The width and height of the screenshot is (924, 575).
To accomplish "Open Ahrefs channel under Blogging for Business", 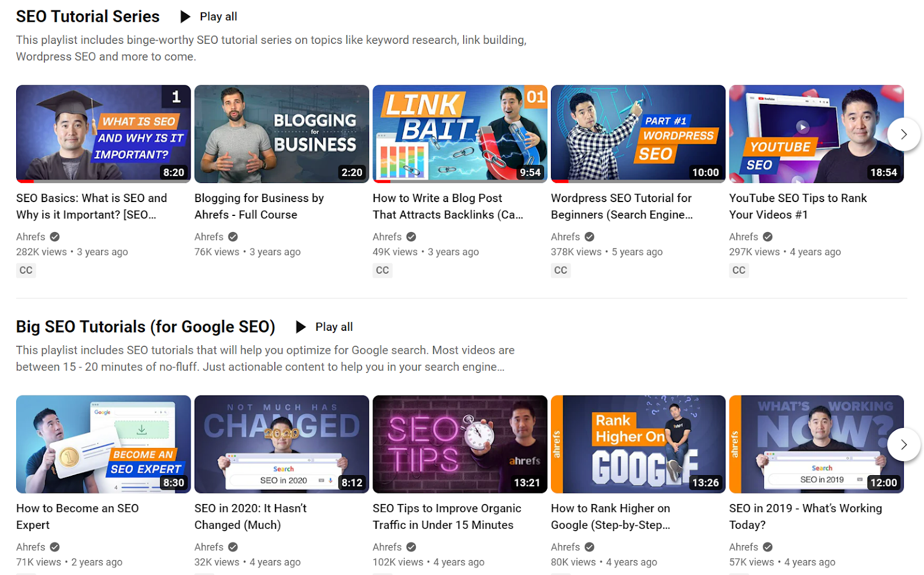I will click(x=209, y=237).
